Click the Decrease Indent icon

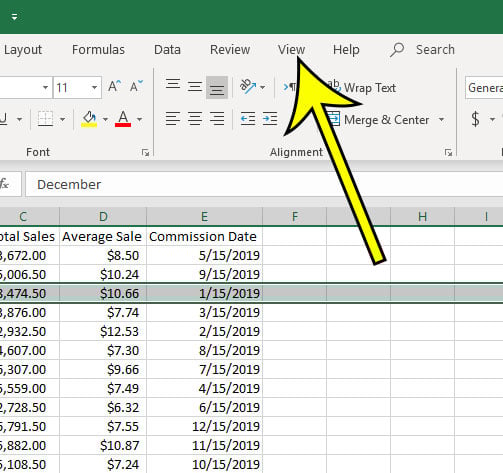pyautogui.click(x=248, y=119)
